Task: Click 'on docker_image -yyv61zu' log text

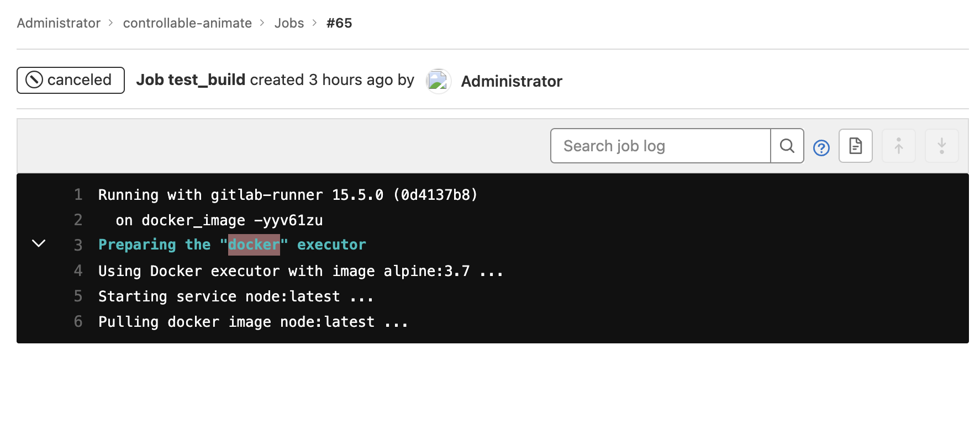Action: coord(219,220)
